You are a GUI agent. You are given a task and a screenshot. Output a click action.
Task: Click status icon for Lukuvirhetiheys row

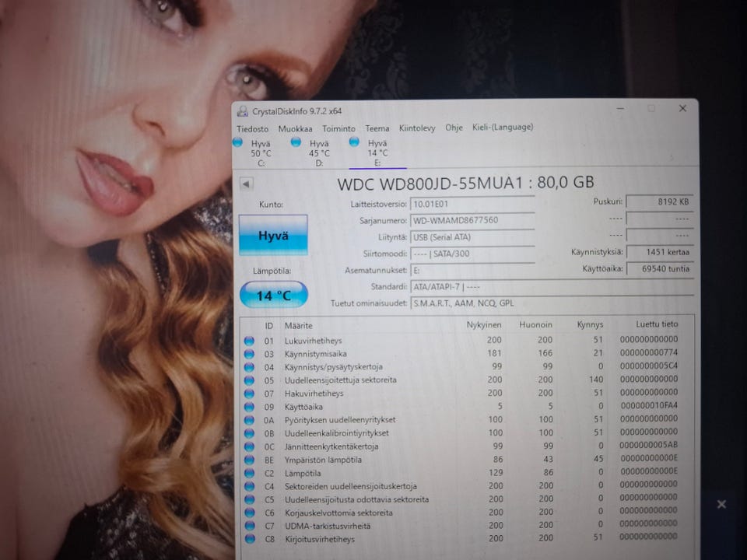[249, 341]
